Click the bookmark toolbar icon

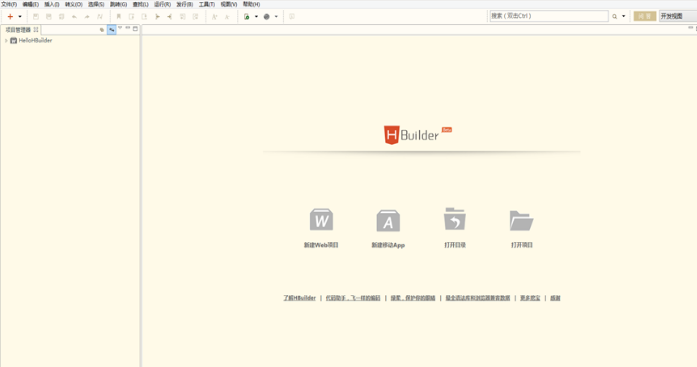point(119,16)
